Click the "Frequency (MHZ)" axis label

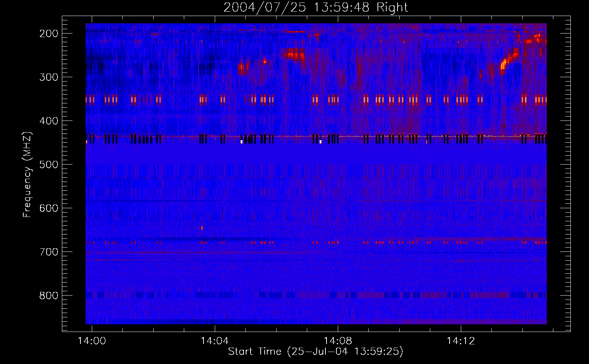tap(27, 174)
